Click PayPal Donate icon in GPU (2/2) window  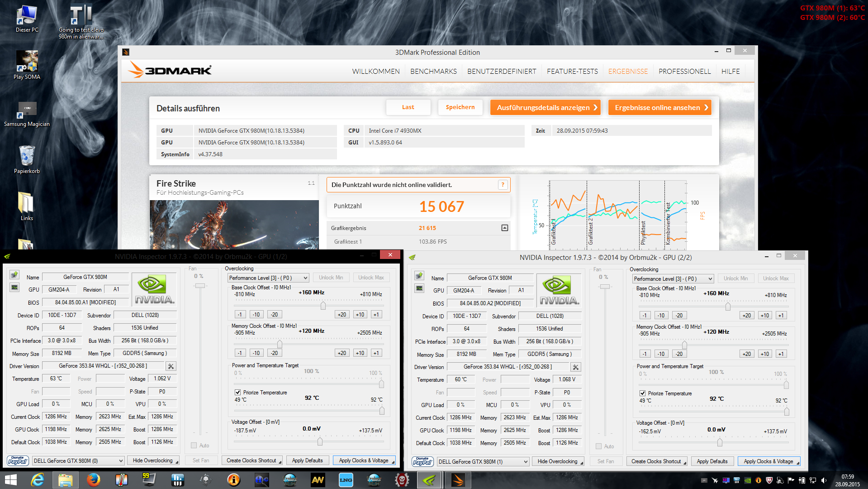coord(422,461)
